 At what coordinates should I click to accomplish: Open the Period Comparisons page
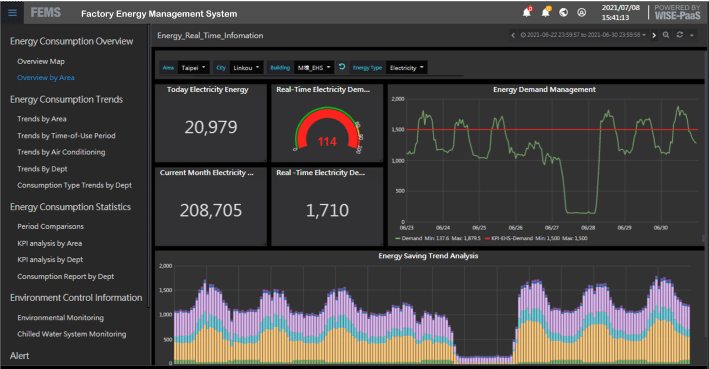[50, 227]
